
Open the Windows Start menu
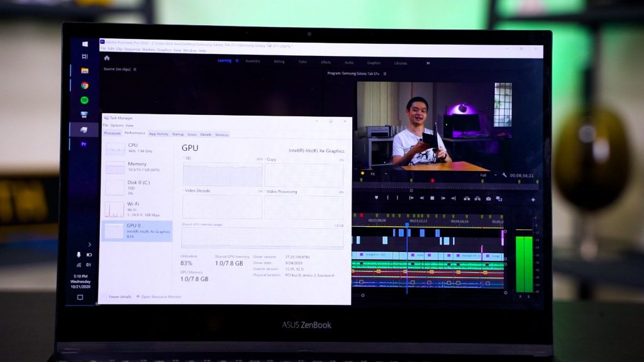[x=85, y=44]
